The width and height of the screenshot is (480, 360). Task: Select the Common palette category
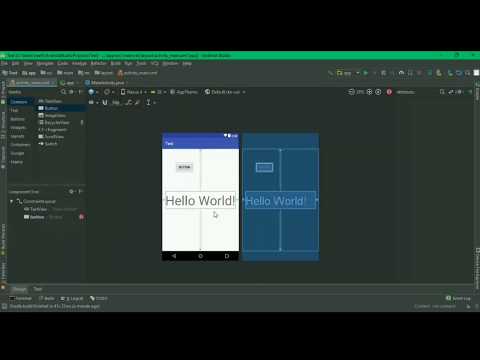click(19, 102)
